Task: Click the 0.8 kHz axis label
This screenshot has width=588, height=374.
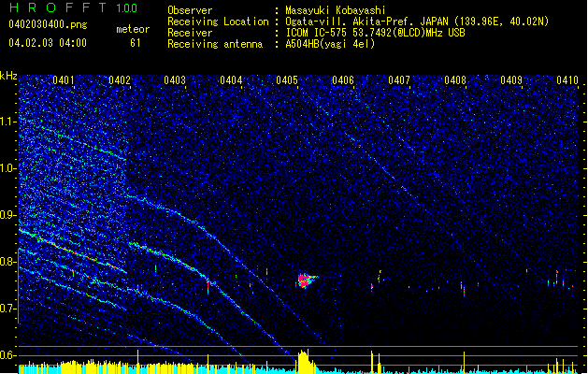Action: pyautogui.click(x=7, y=262)
